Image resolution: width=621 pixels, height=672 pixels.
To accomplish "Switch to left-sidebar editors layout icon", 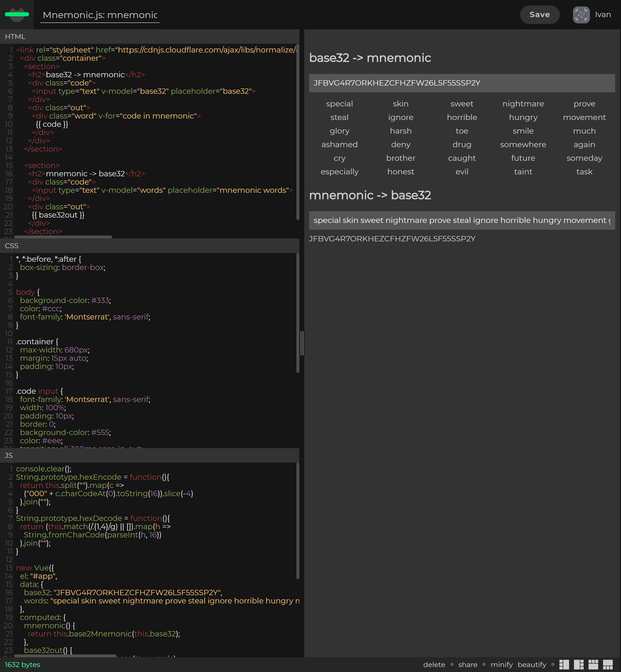I will (564, 665).
